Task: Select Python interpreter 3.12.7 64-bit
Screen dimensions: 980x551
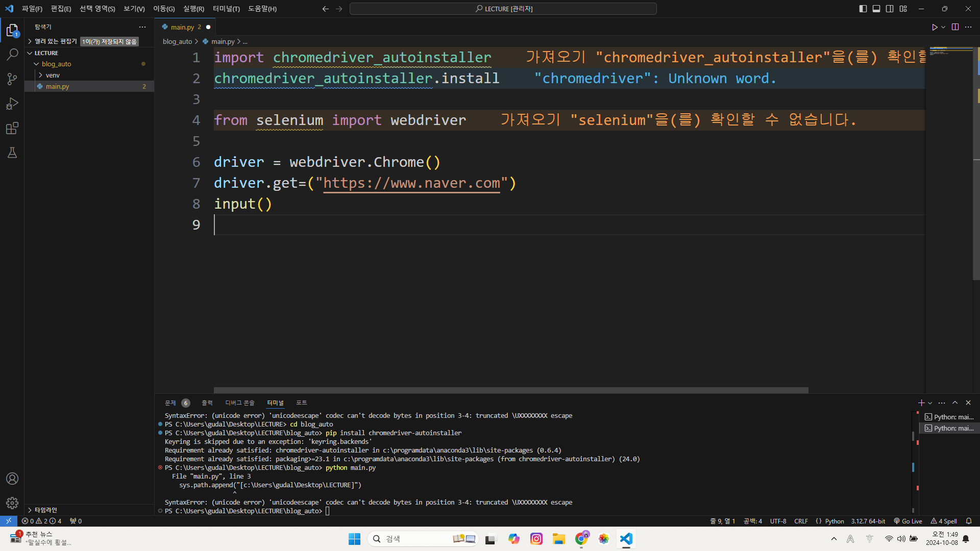Action: pos(868,521)
